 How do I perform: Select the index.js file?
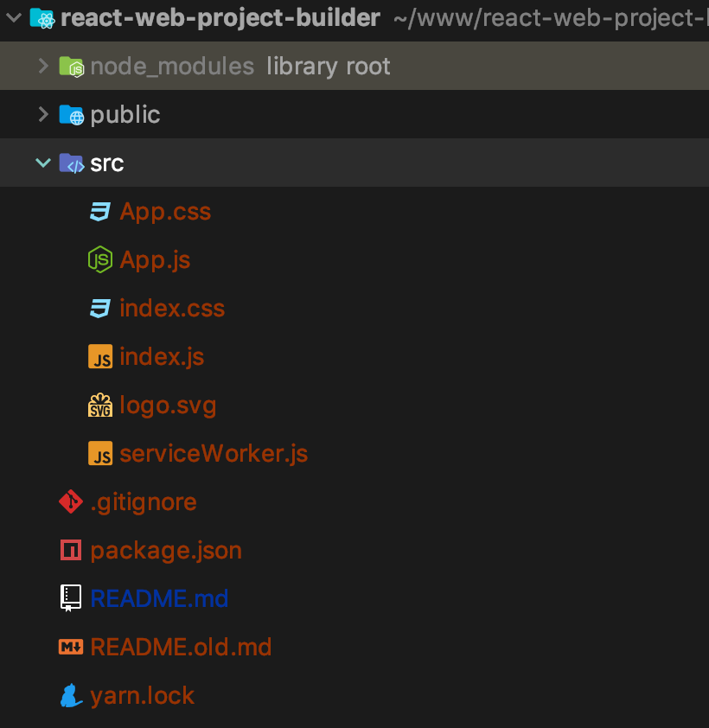tap(162, 357)
